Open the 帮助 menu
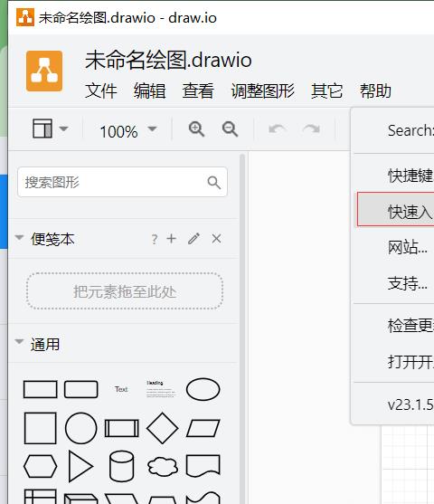Image resolution: width=434 pixels, height=504 pixels. pyautogui.click(x=375, y=91)
